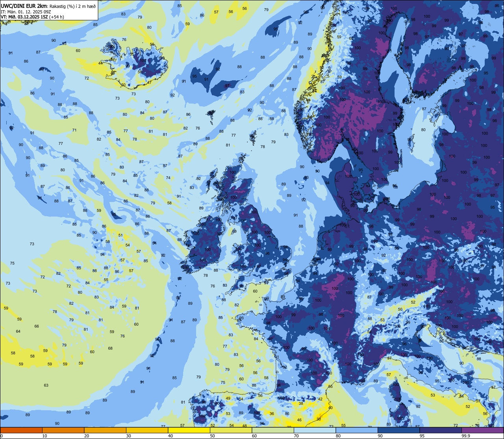
Task: Choose the legend swatch between 30 and 40
Action: [147, 430]
